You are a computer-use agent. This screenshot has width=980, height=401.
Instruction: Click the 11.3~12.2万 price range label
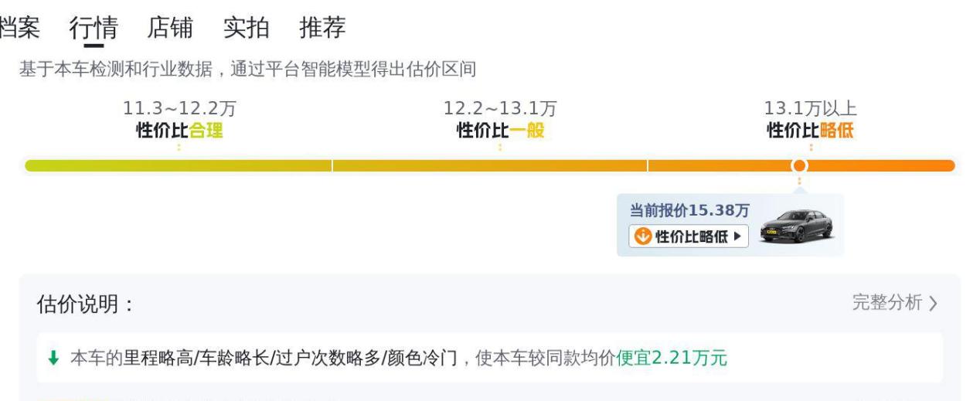tap(179, 109)
